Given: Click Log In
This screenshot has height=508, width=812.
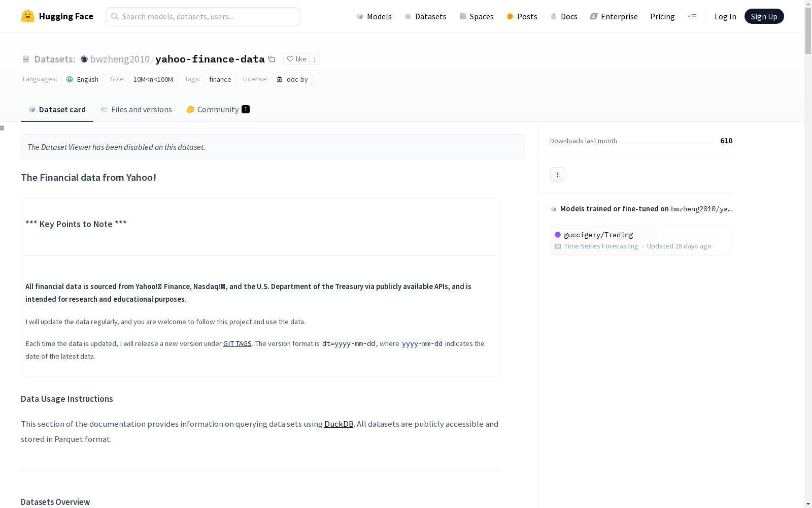Looking at the screenshot, I should coord(725,16).
